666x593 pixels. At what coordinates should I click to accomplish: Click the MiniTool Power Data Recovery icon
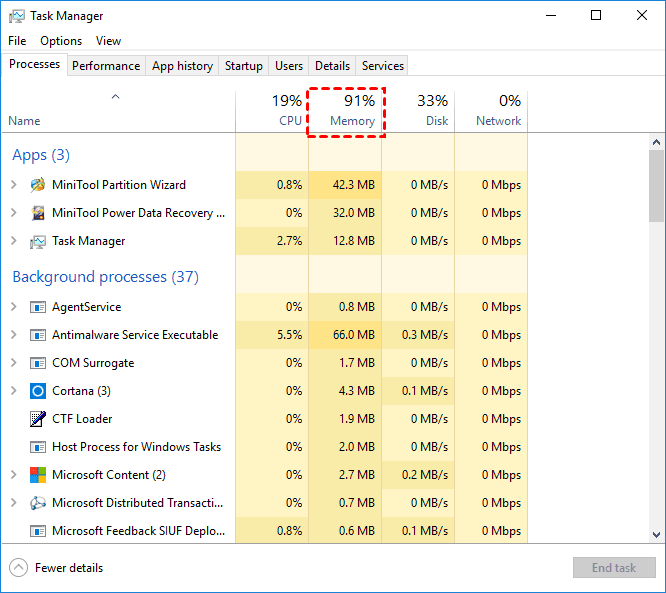pos(38,213)
